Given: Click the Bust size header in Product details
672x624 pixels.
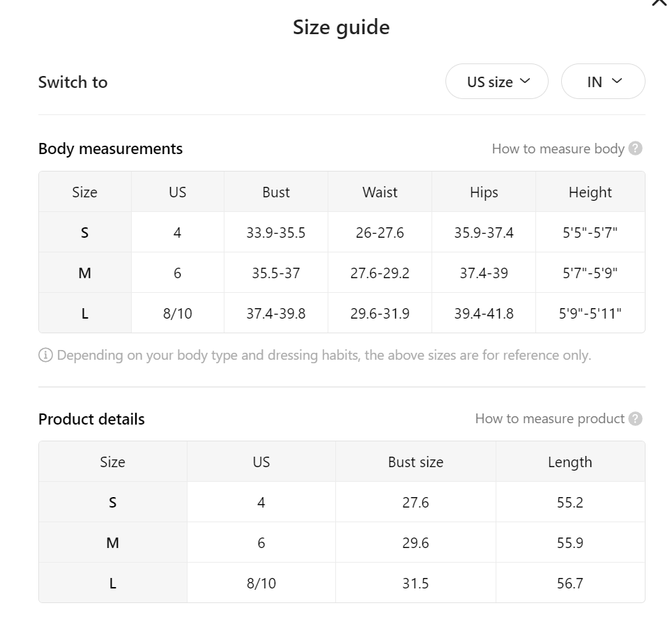Looking at the screenshot, I should (x=415, y=462).
